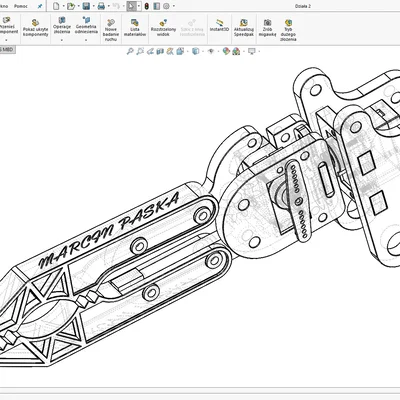Viewport: 400px width, 400px height.
Task: Open Operacje złożenia tool
Action: 62,25
